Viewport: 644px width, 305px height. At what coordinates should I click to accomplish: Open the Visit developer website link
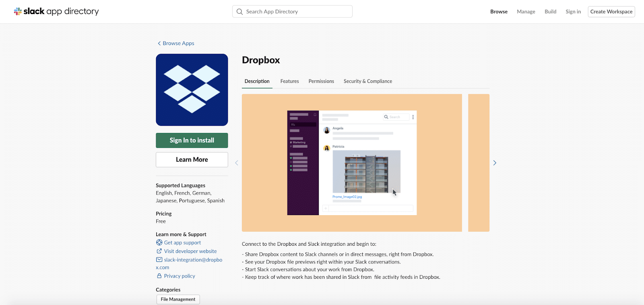(x=190, y=251)
